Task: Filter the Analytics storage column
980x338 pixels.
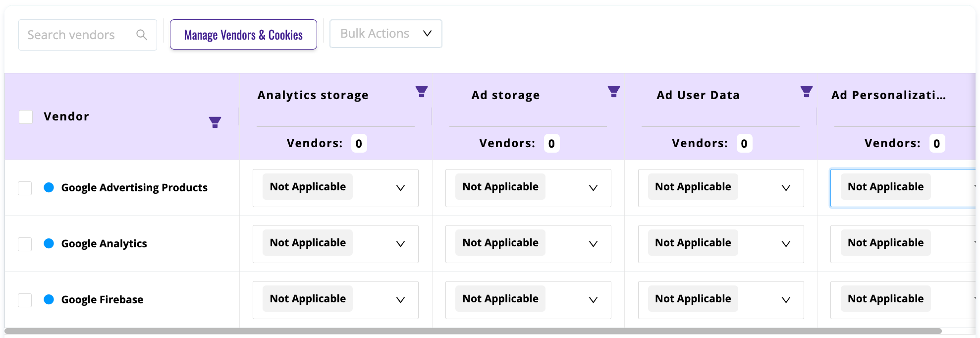Action: coord(422,92)
